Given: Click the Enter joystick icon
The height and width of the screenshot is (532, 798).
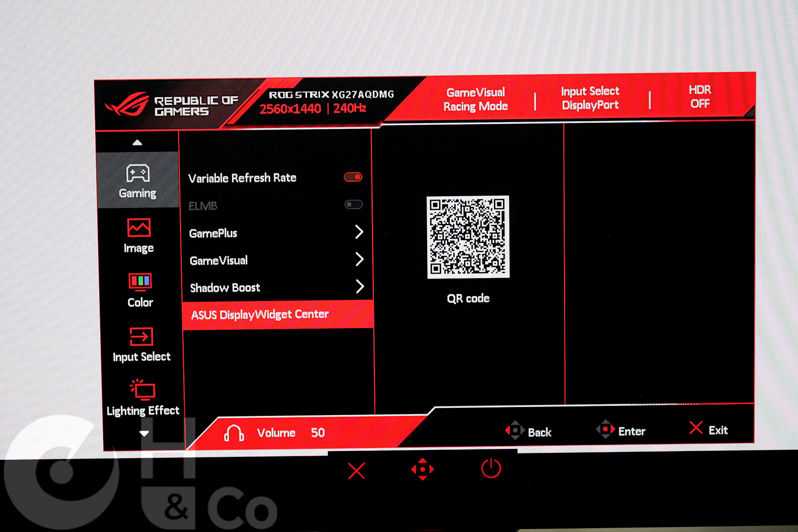Looking at the screenshot, I should (x=606, y=429).
